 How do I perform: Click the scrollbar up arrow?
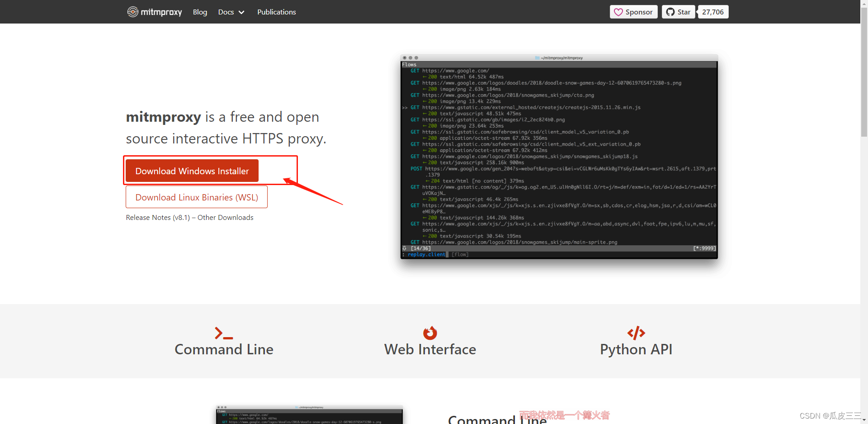pyautogui.click(x=864, y=4)
